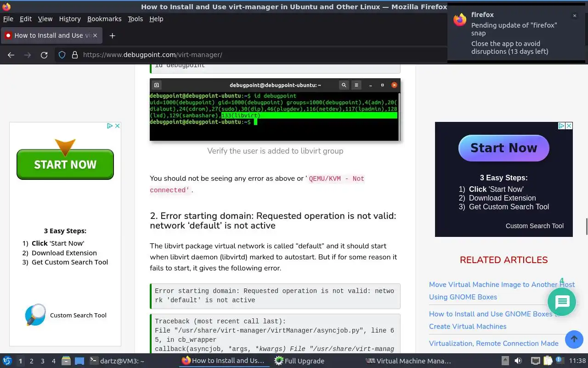Viewport: 588px width, 368px height.
Task: Click the site padlock icon
Action: [x=75, y=55]
